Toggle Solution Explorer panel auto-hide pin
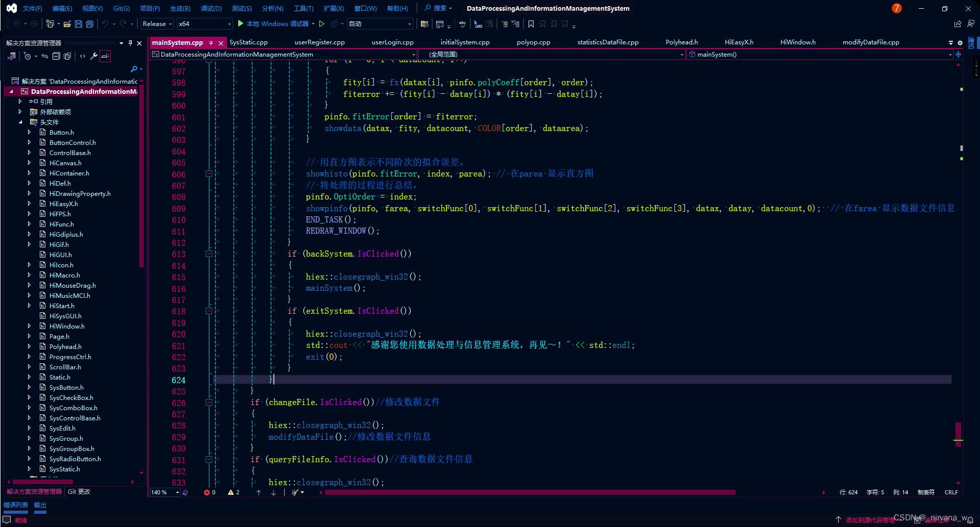Screen dimensions: 980x527 130,43
